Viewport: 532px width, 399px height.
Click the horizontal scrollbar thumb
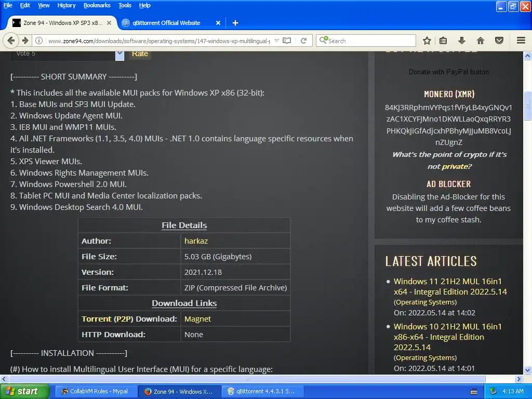tap(247, 379)
